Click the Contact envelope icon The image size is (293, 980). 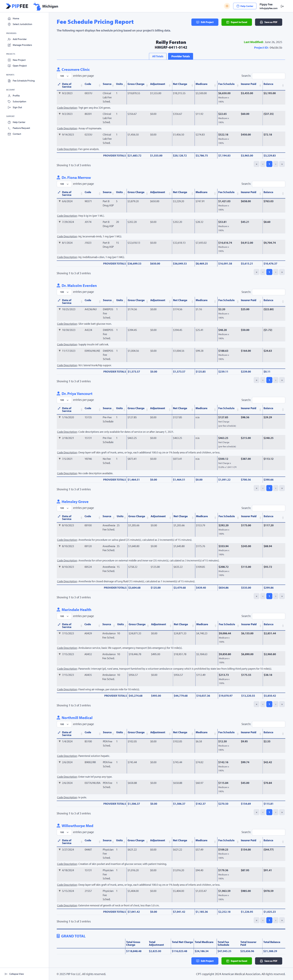pos(9,134)
